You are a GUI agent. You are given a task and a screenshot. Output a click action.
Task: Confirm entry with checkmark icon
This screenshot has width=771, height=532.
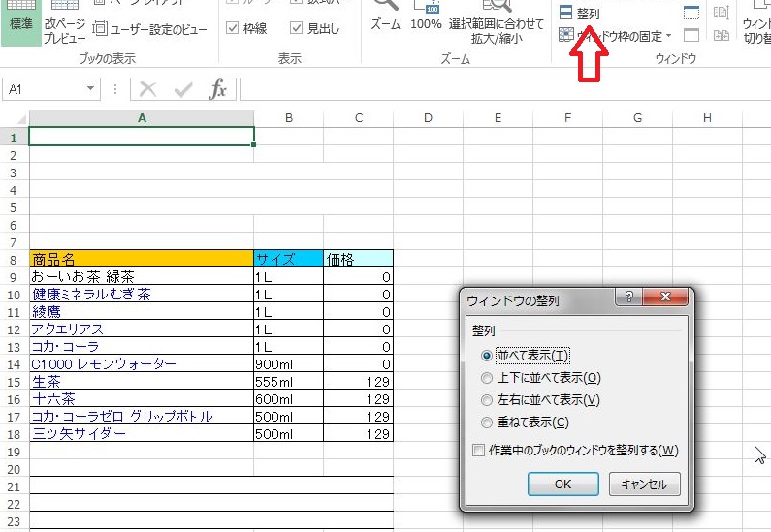183,89
